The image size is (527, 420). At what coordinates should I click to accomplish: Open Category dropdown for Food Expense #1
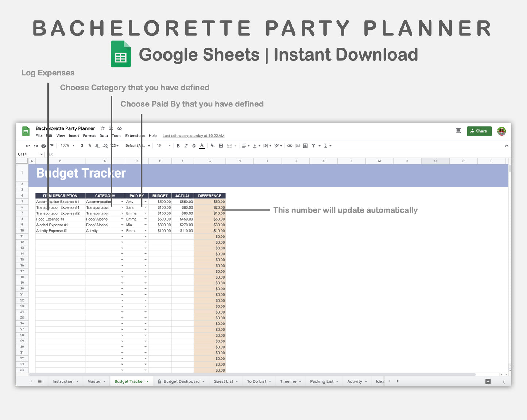pyautogui.click(x=122, y=219)
